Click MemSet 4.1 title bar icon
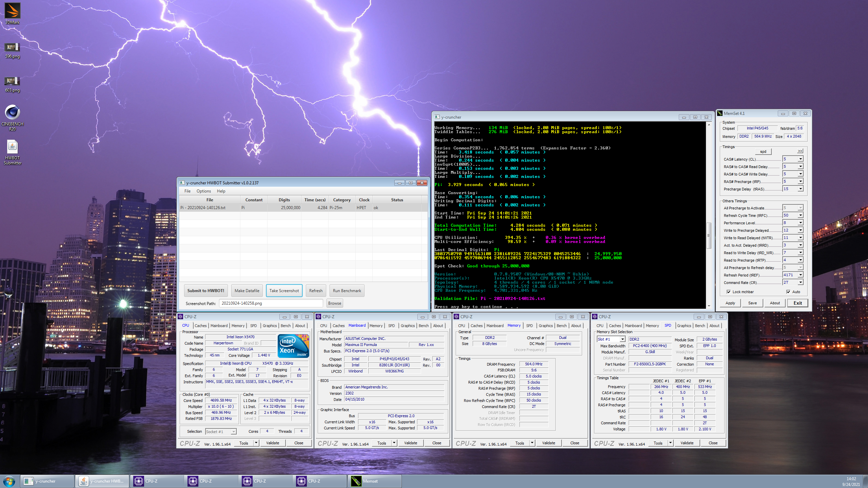Viewport: 868px width, 488px height. 720,114
